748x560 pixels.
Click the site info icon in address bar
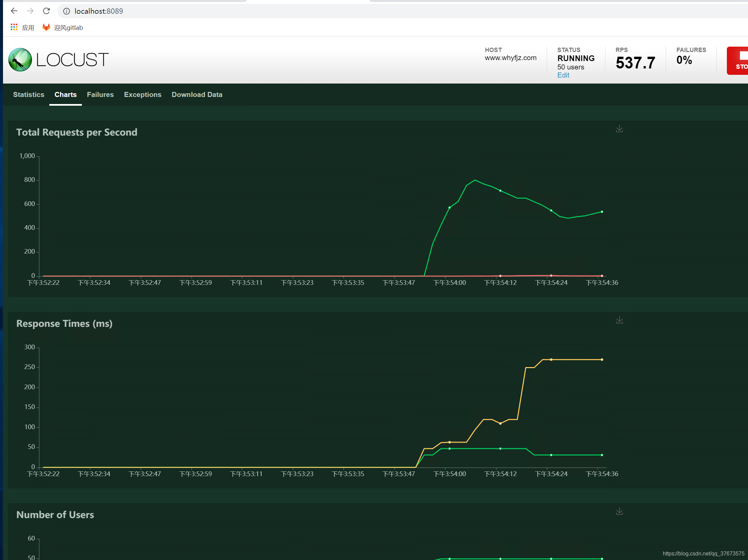coord(67,11)
